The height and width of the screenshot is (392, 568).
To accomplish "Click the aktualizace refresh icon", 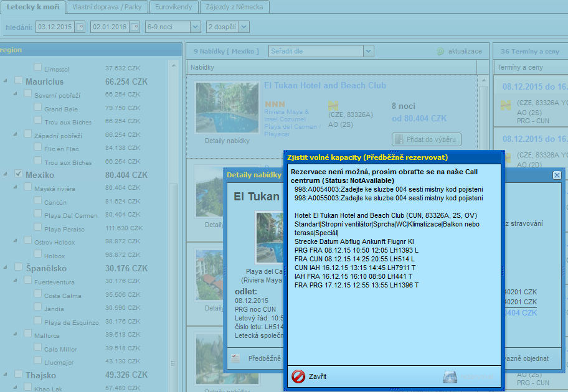I will click(440, 52).
